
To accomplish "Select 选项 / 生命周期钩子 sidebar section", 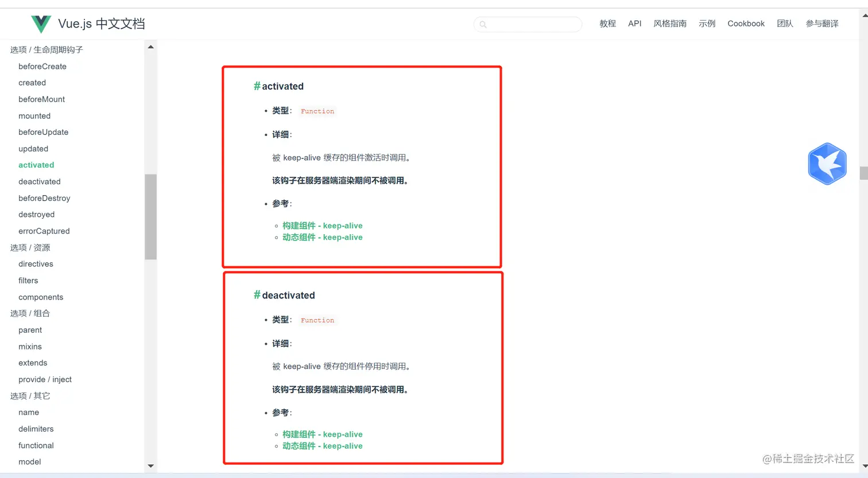I will [x=46, y=50].
